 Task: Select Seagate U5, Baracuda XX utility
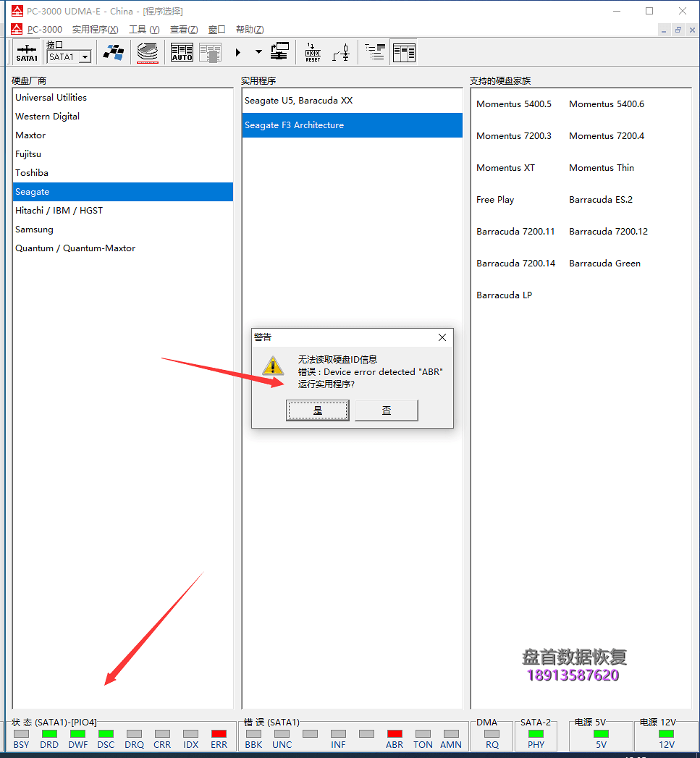tap(352, 101)
